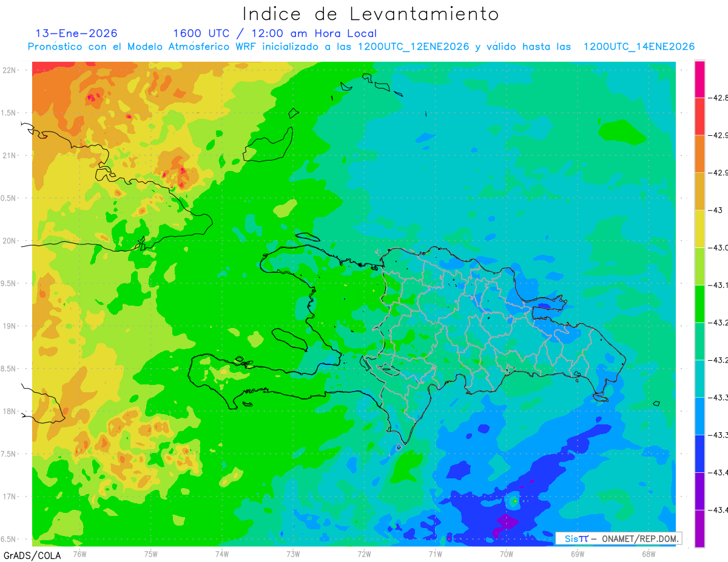This screenshot has width=728, height=562.
Task: Click the "74W" longitude label
Action: (222, 554)
